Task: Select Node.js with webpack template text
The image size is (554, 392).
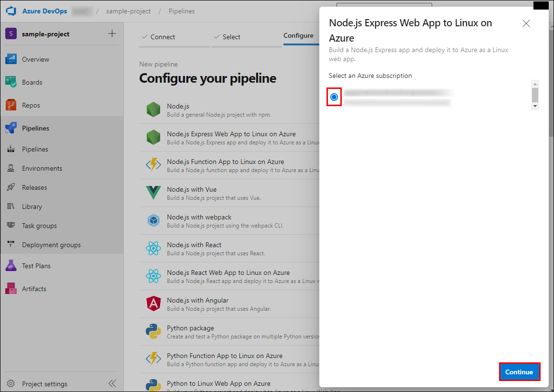Action: point(199,217)
